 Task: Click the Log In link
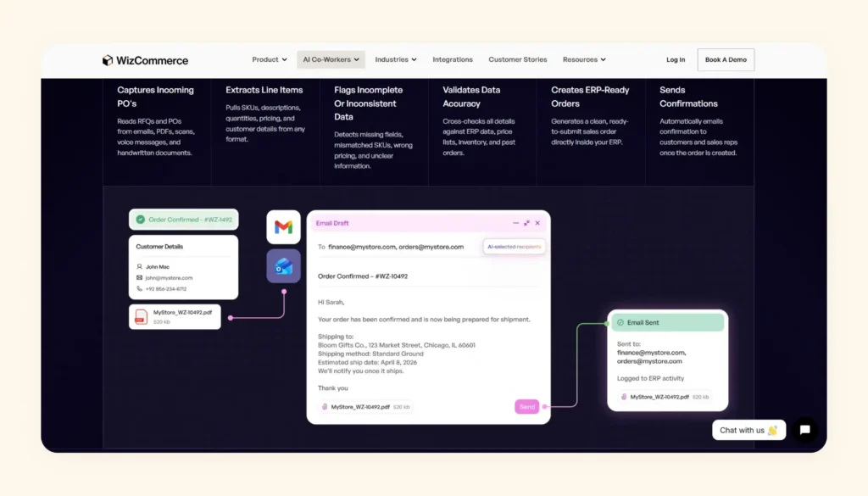coord(676,60)
